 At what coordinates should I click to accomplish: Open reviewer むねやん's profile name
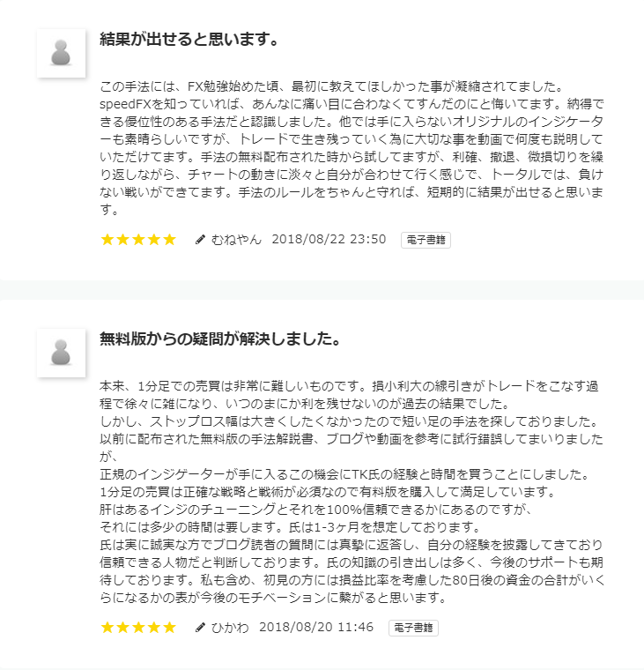[236, 240]
